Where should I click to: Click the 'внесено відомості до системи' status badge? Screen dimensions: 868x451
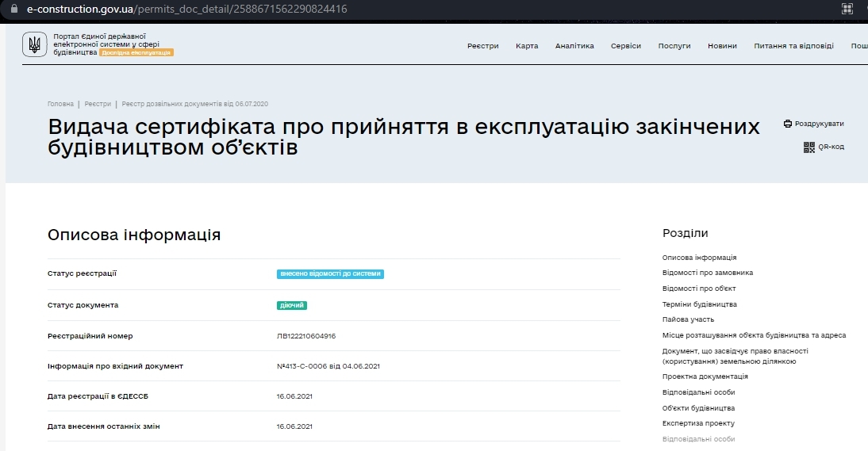tap(331, 274)
